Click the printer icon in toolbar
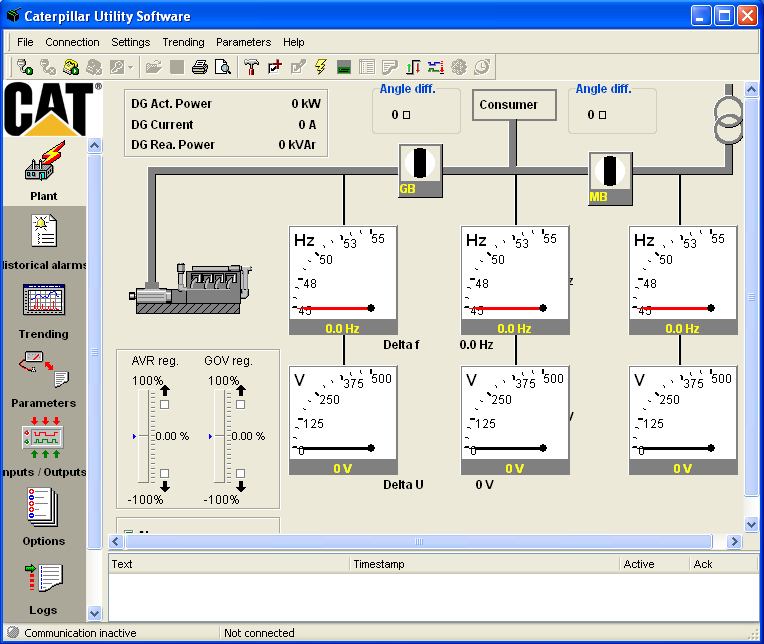764x644 pixels. click(x=200, y=67)
